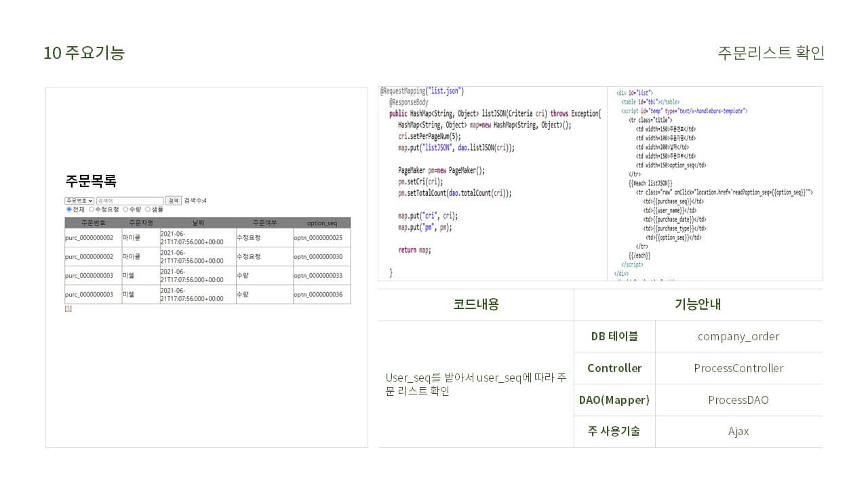Image resolution: width=868 pixels, height=488 pixels.
Task: Click 마이클 in the optn_0000000030 row
Action: 131,257
